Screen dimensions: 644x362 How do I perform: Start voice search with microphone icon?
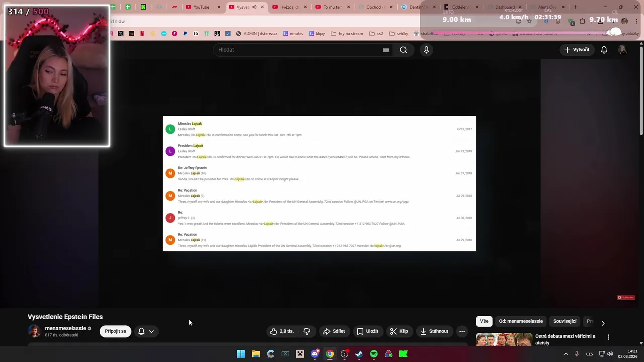[x=426, y=50]
